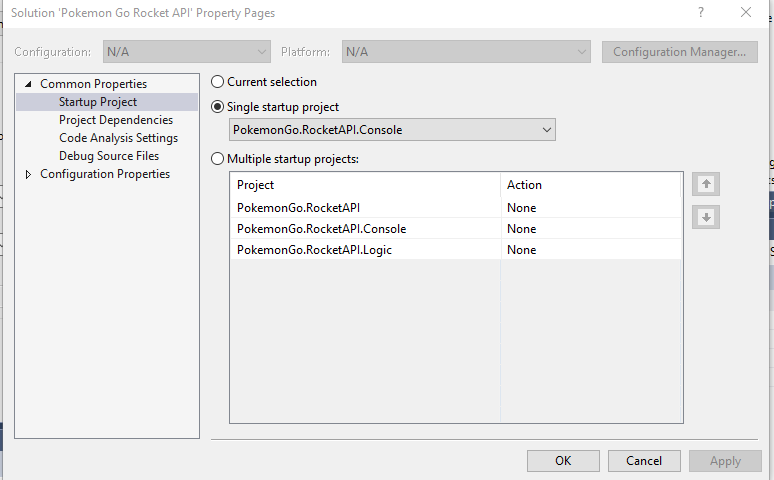
Task: Select the Current selection radio button
Action: point(217,81)
